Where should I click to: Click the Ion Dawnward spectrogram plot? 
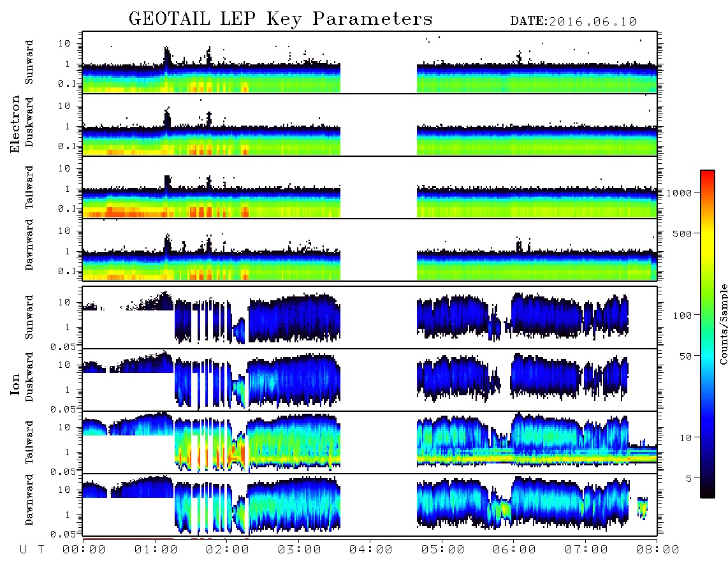[370, 505]
